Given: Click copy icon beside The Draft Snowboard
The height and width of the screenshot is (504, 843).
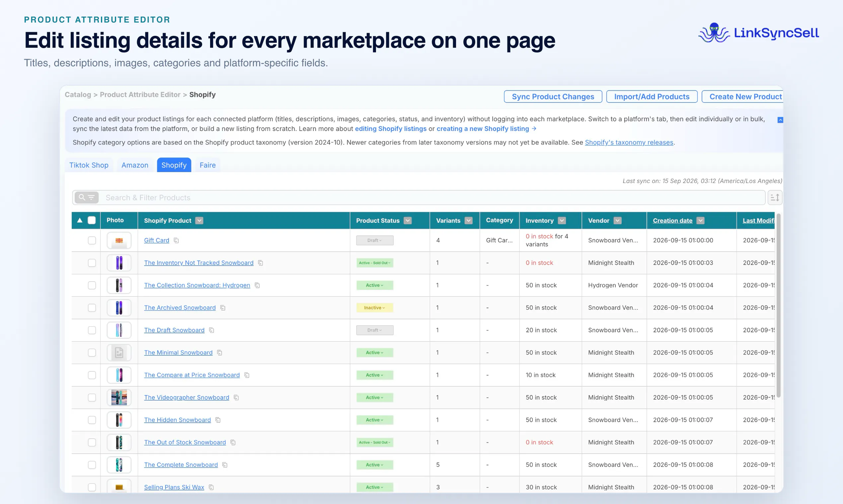Looking at the screenshot, I should (211, 330).
